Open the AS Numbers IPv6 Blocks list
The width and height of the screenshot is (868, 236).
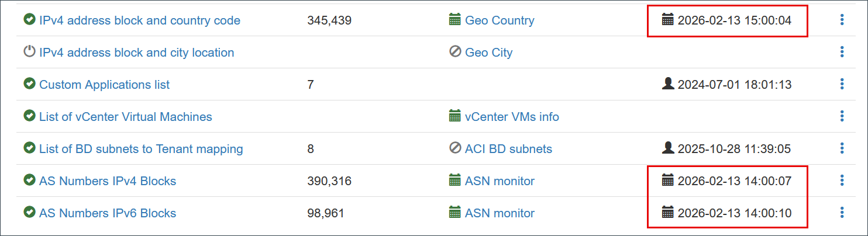point(108,213)
